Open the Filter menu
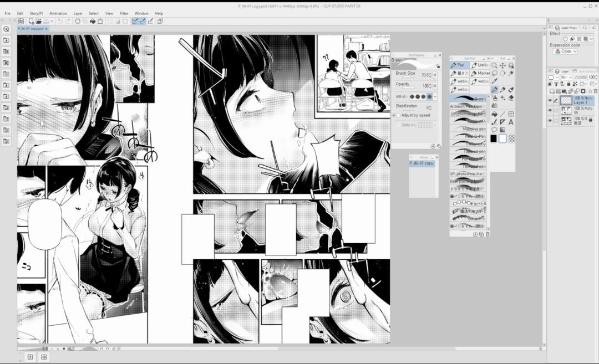 124,13
